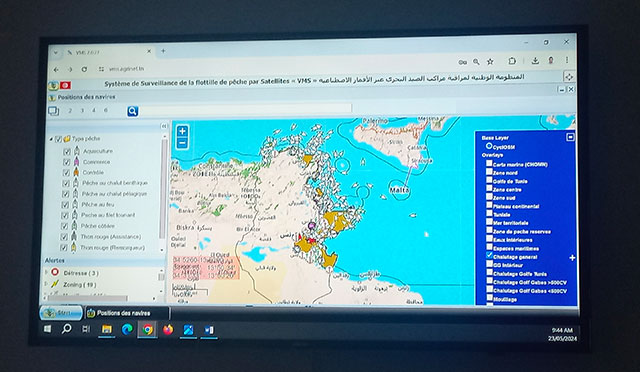Disable the Chalutage general overlay checkbox
This screenshot has height=372, width=640.
489,255
